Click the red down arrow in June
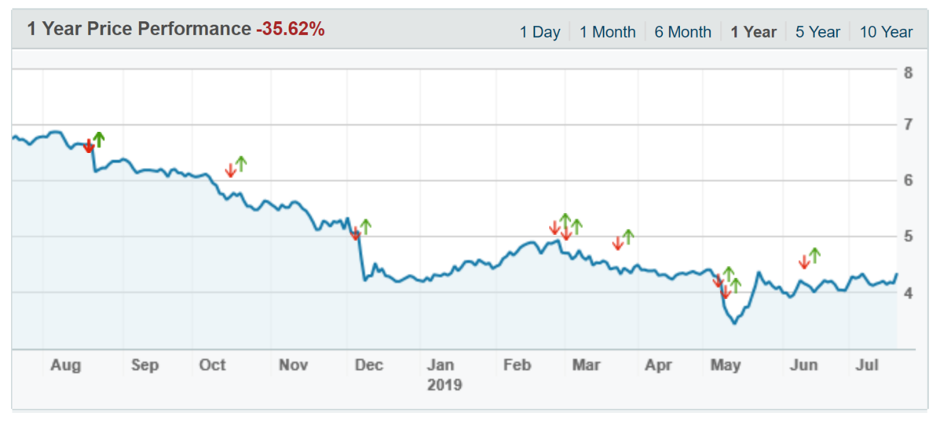 pos(804,262)
